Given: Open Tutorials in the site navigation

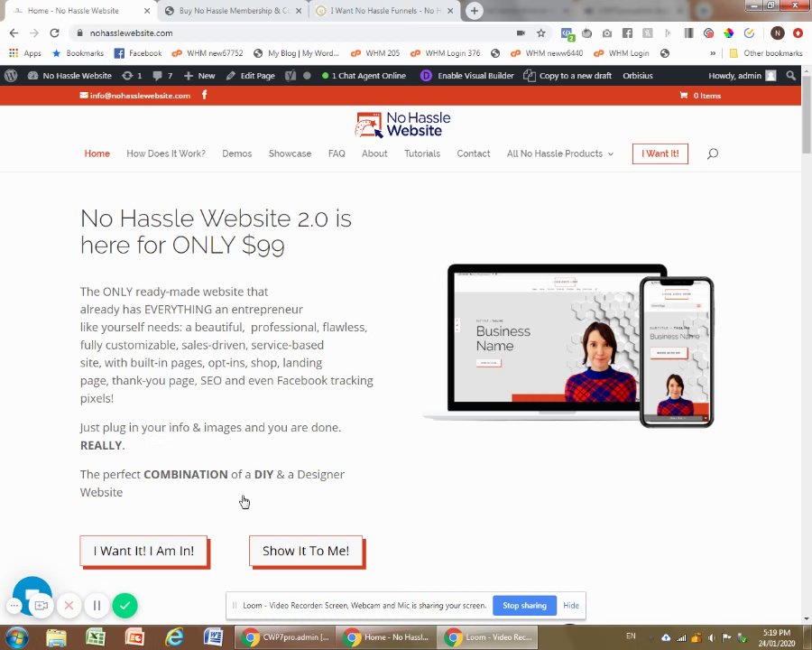Looking at the screenshot, I should click(422, 153).
